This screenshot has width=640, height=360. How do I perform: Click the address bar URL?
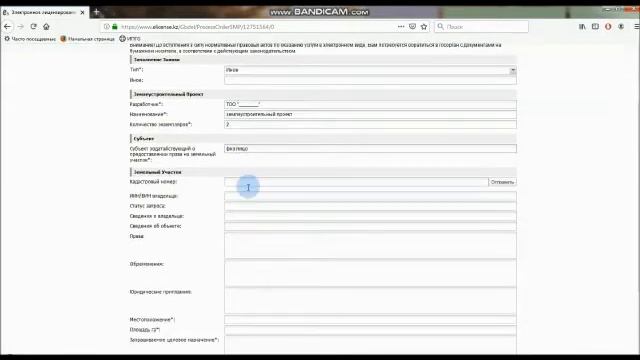coord(198,27)
